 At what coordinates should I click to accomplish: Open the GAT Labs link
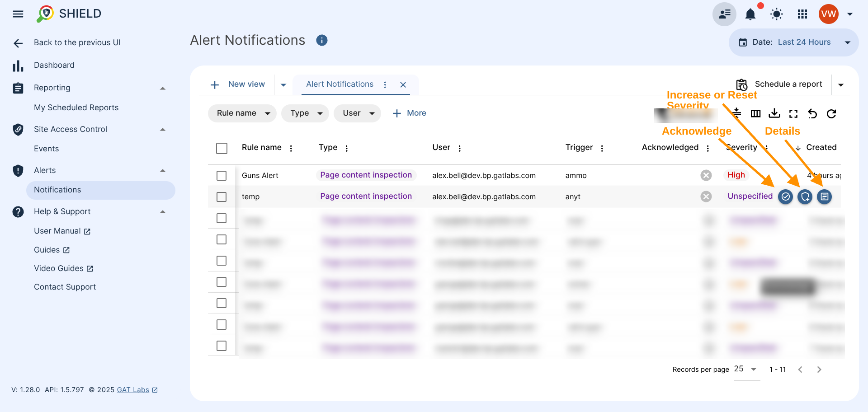pyautogui.click(x=137, y=390)
